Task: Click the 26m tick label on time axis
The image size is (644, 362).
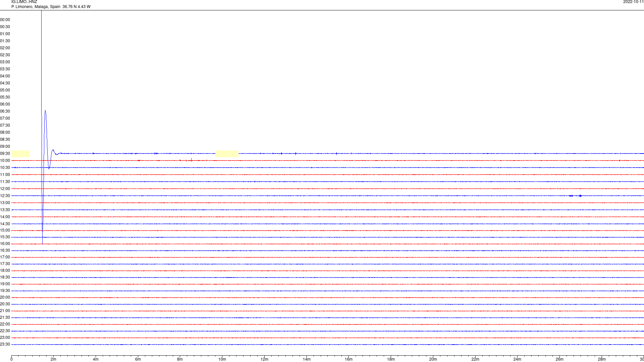Action: click(x=559, y=359)
